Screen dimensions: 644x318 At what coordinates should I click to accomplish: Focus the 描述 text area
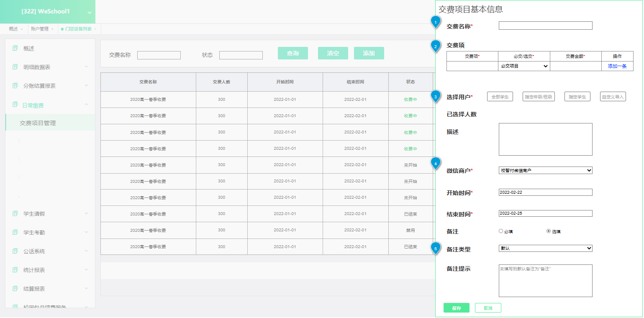click(546, 139)
